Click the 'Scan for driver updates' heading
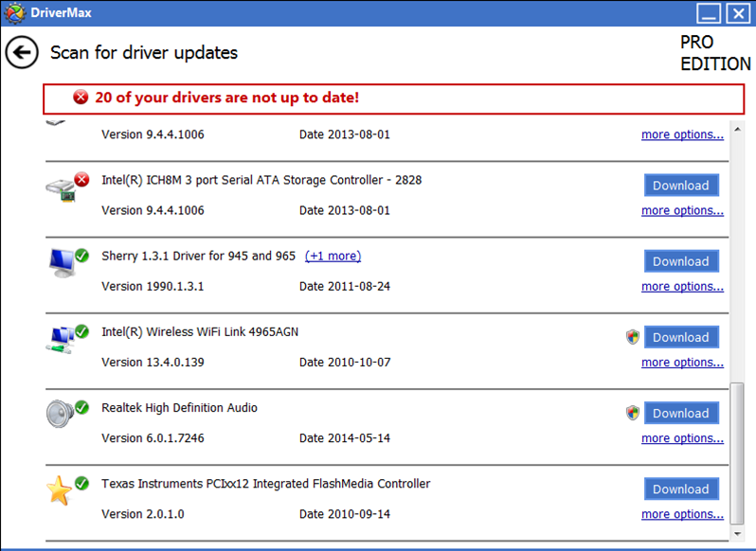Image resolution: width=756 pixels, height=551 pixels. pos(144,52)
